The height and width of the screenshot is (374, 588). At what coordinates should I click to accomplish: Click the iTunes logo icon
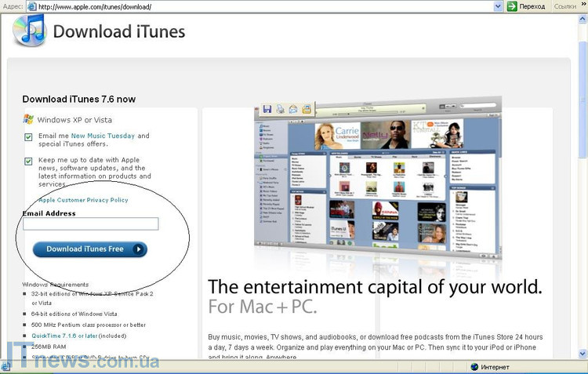(29, 31)
